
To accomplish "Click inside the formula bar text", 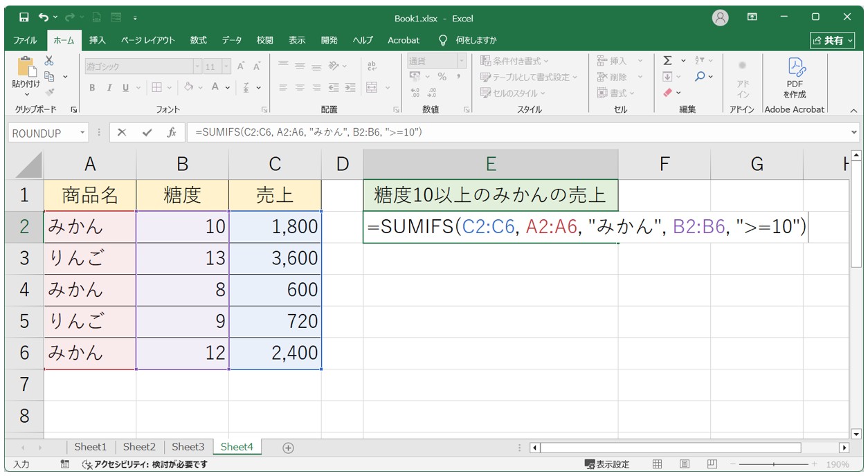I will pyautogui.click(x=309, y=133).
